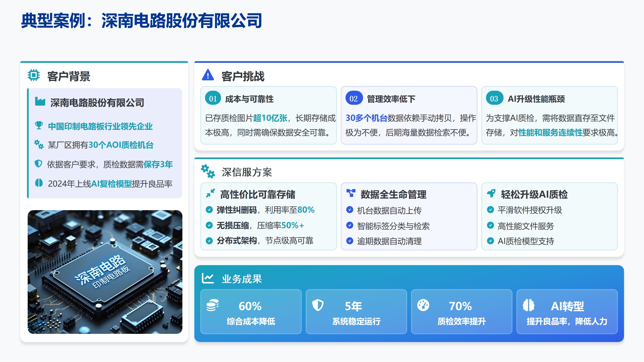Click the circuit board chip image
644x362 pixels.
105,272
